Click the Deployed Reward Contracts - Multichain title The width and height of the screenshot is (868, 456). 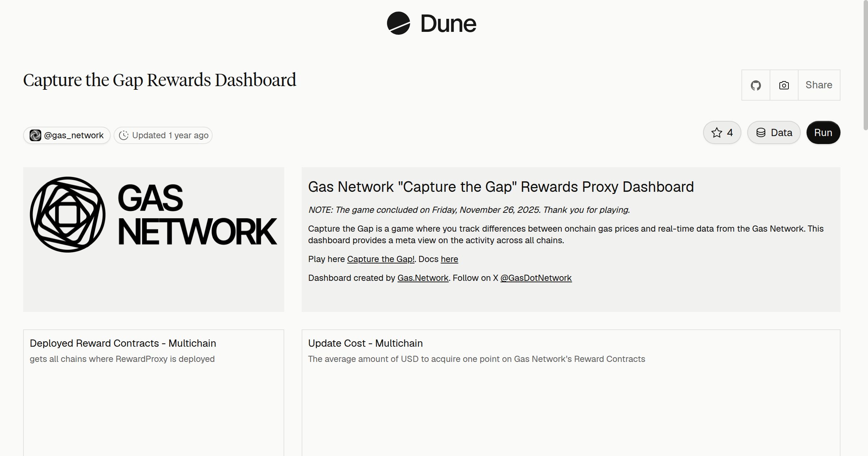point(123,343)
